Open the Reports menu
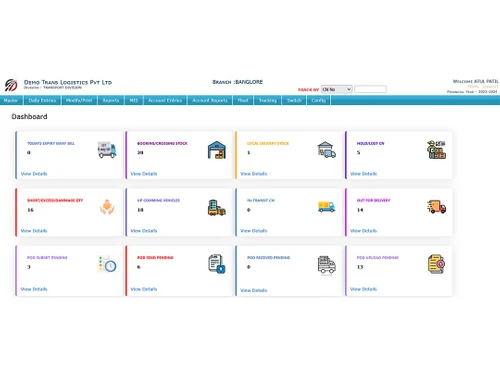The width and height of the screenshot is (500, 375). 111,100
